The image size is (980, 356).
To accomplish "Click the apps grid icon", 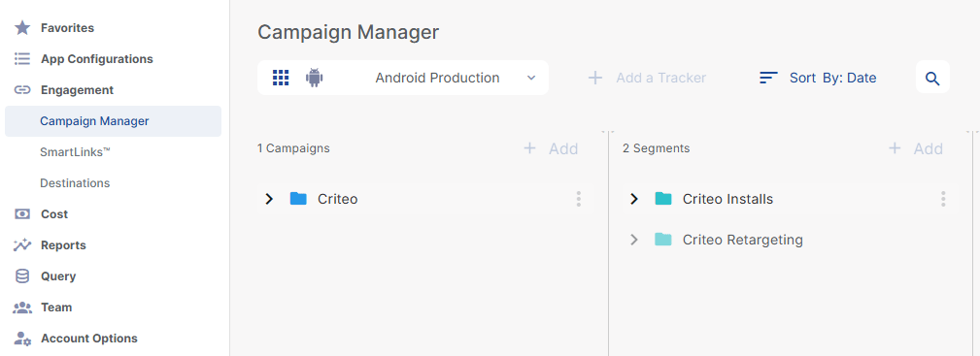I will click(281, 78).
